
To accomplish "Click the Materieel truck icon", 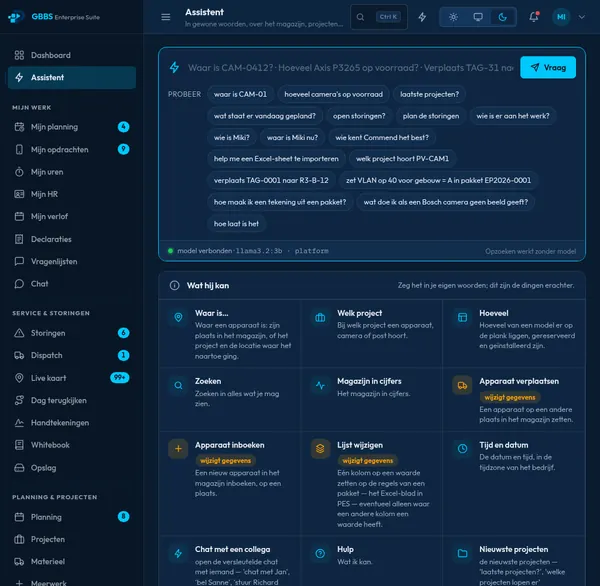I will (x=19, y=562).
